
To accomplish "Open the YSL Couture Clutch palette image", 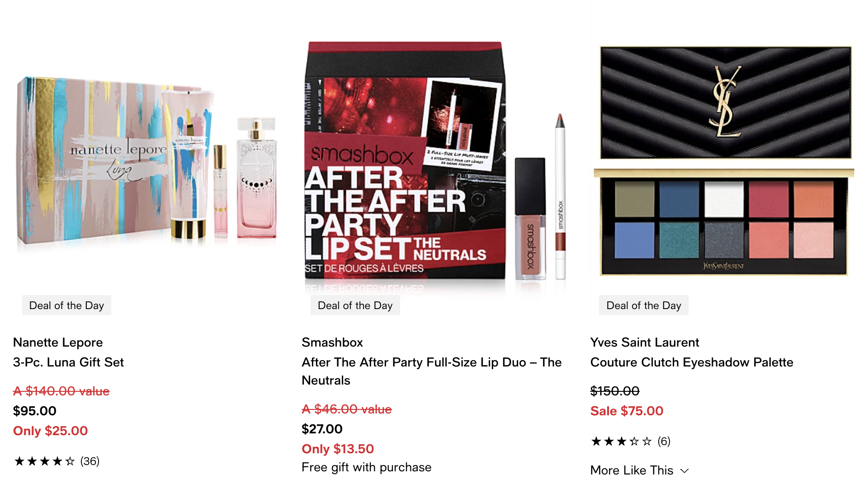I will 724,161.
